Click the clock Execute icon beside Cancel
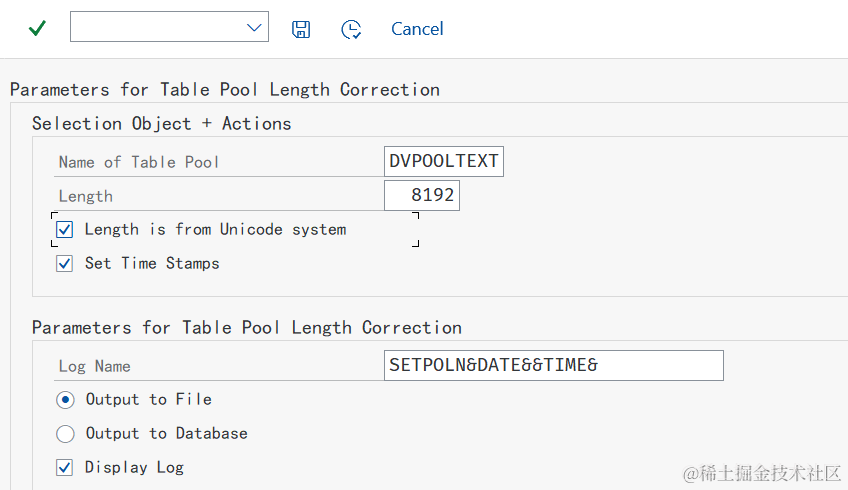848x490 pixels. point(351,29)
